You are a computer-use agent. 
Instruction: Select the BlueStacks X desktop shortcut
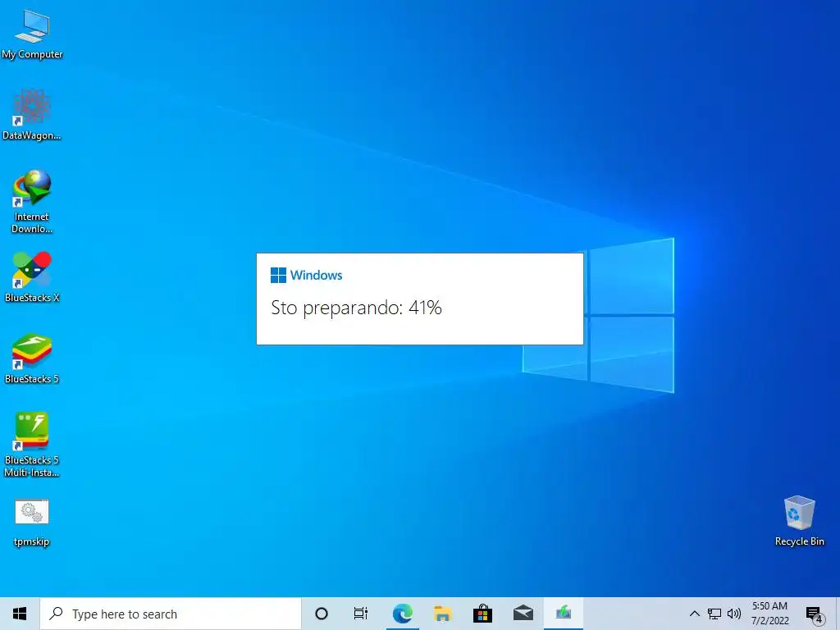click(x=32, y=277)
